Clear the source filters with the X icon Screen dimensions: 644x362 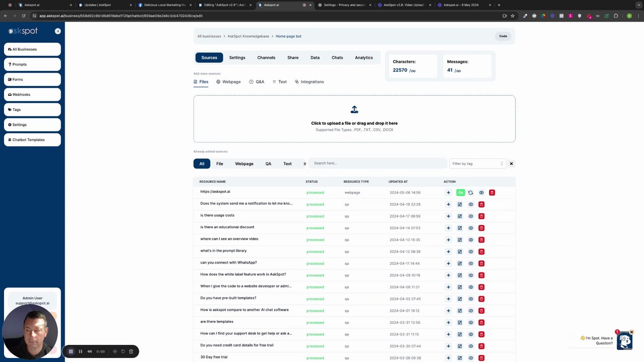(511, 163)
